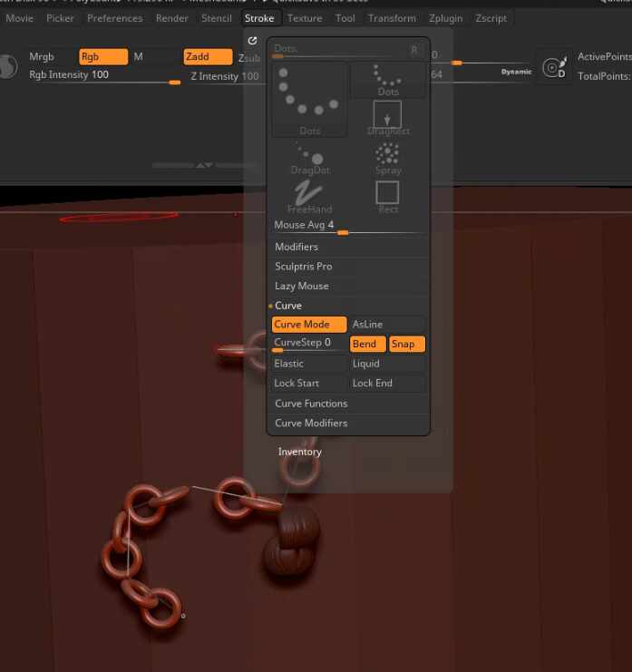This screenshot has height=672, width=632.
Task: Open the Transform menu
Action: coord(392,18)
